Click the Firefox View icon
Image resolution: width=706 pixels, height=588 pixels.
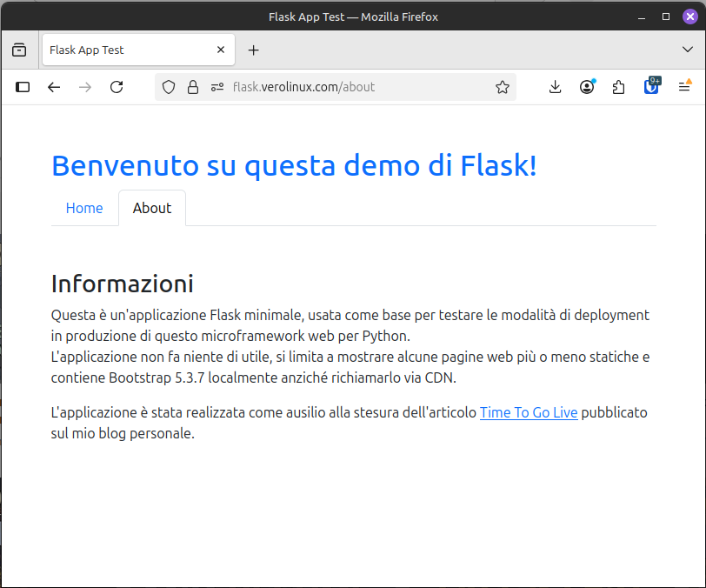pyautogui.click(x=18, y=50)
